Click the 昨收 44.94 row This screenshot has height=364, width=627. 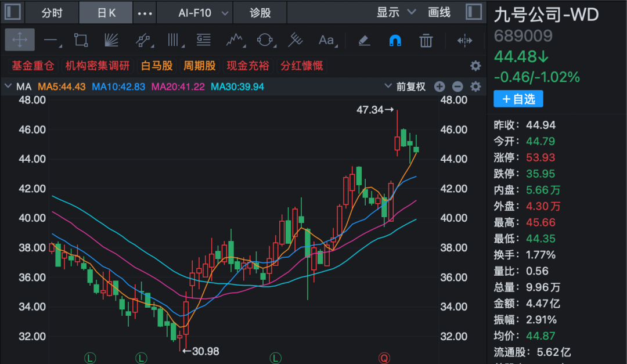click(x=525, y=125)
